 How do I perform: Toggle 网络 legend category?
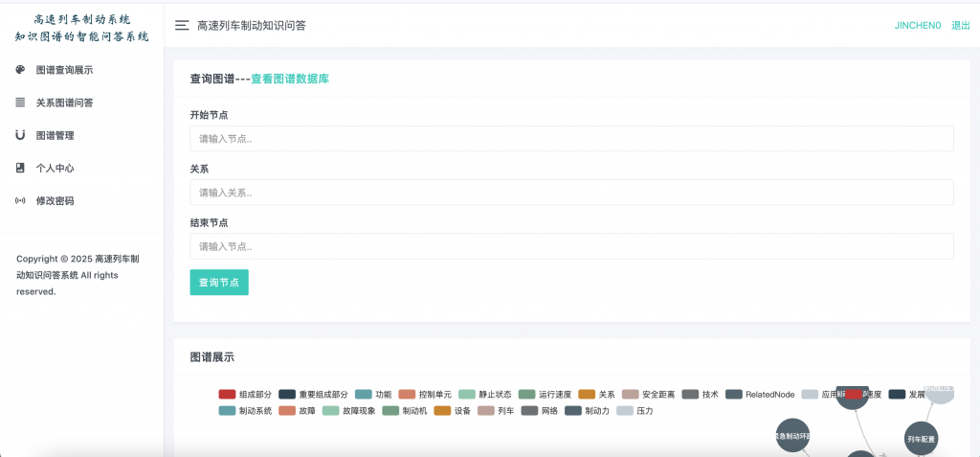540,411
